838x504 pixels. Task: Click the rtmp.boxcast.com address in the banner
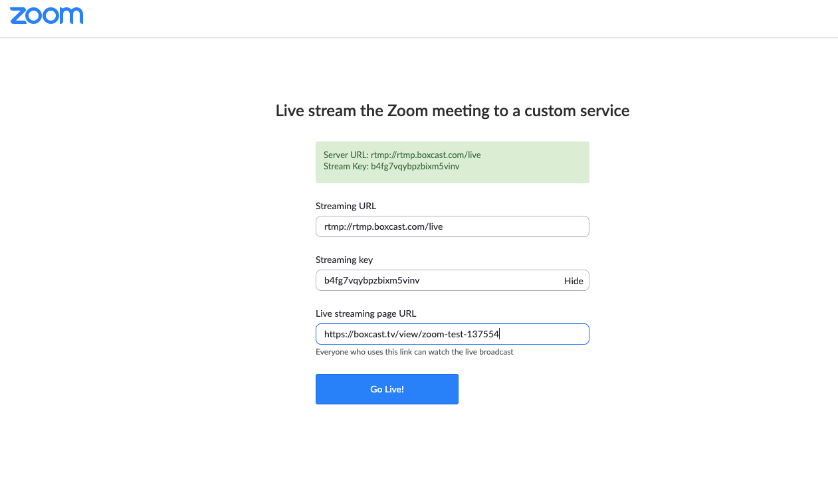[x=425, y=155]
